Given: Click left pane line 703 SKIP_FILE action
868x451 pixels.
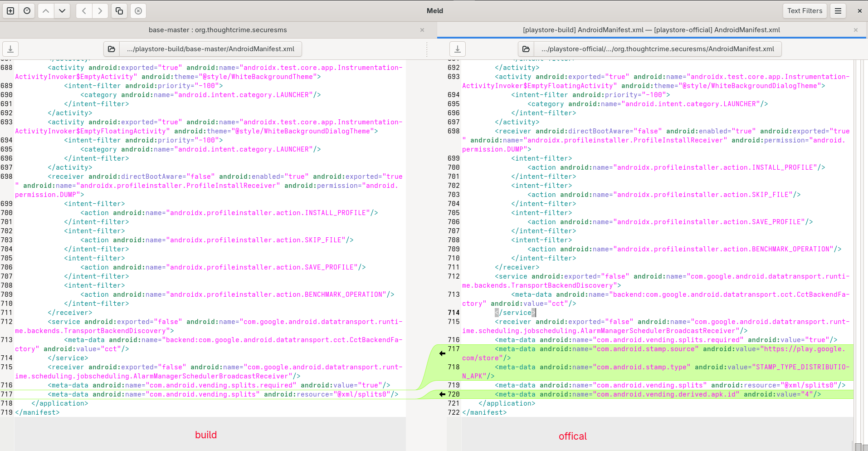Looking at the screenshot, I should point(217,240).
